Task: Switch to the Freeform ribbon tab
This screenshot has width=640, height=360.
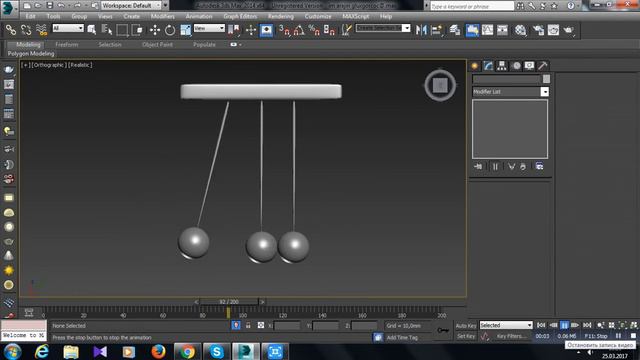Action: (67, 44)
